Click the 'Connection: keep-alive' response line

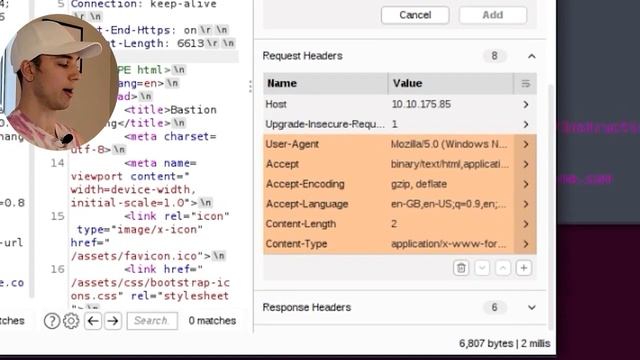[x=144, y=4]
